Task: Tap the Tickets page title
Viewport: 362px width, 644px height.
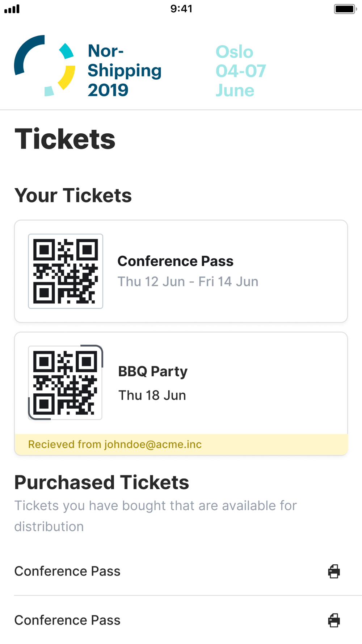Action: (x=65, y=139)
